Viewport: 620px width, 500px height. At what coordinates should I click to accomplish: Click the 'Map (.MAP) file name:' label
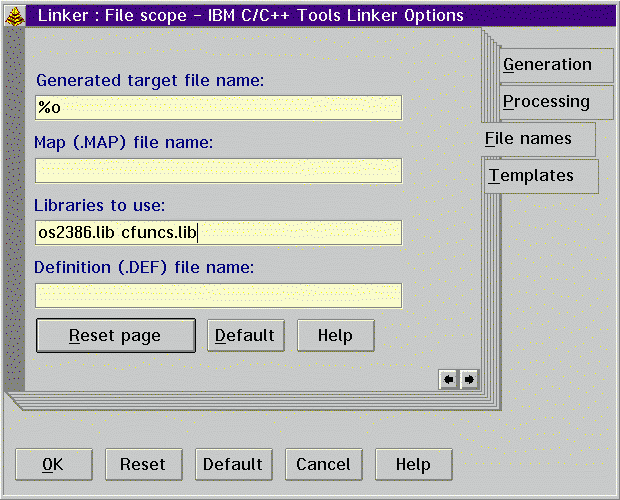point(123,143)
